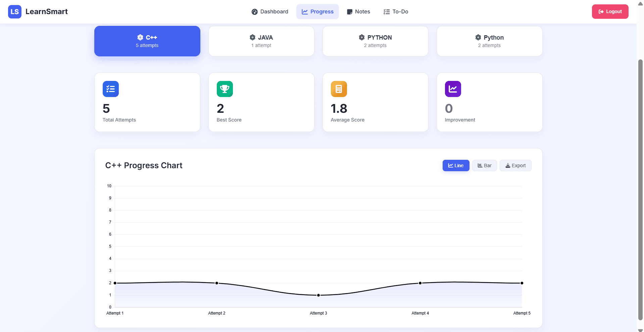644x332 pixels.
Task: Click the gear icon on PYTHON card
Action: (x=362, y=37)
